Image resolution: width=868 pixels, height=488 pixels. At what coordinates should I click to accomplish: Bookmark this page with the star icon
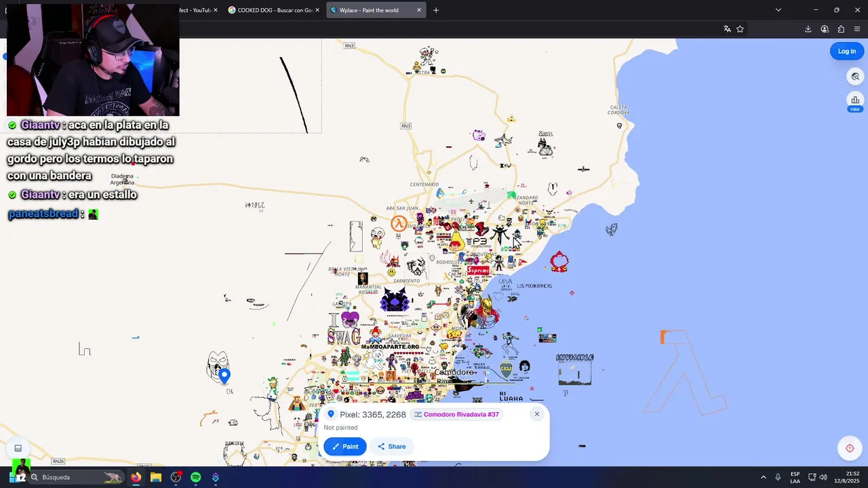[740, 29]
